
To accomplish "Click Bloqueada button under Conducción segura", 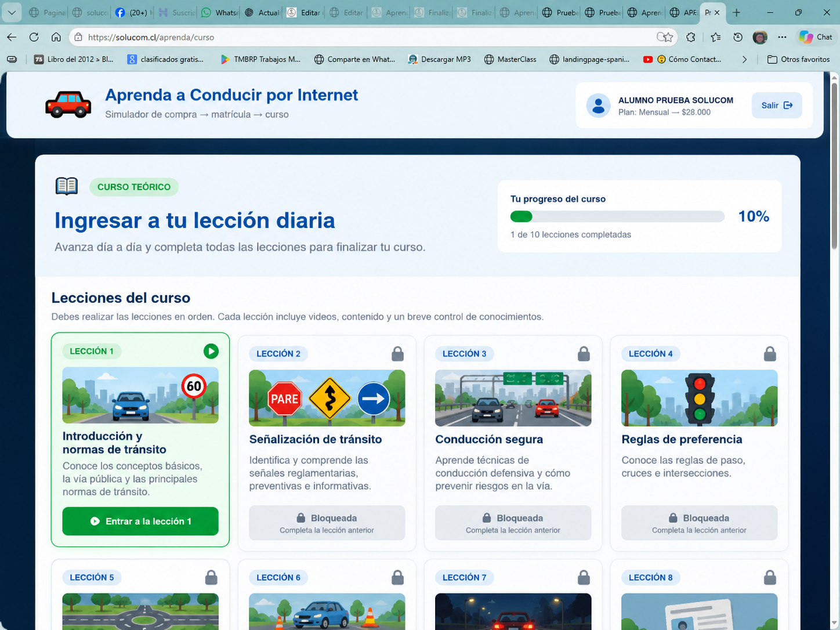I will click(x=513, y=523).
